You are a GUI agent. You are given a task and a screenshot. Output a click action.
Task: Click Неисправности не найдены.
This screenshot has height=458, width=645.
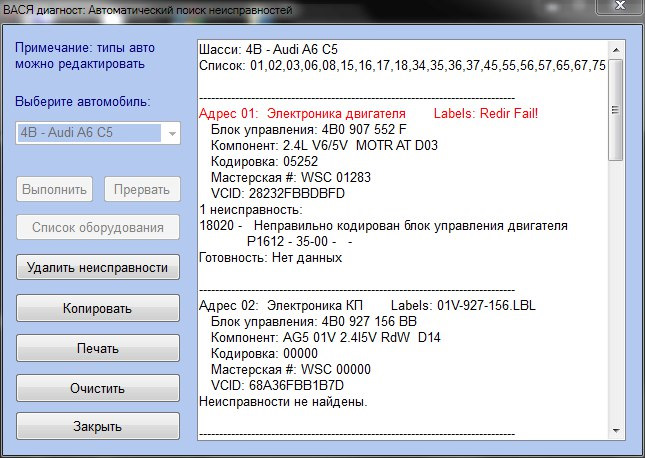point(283,401)
